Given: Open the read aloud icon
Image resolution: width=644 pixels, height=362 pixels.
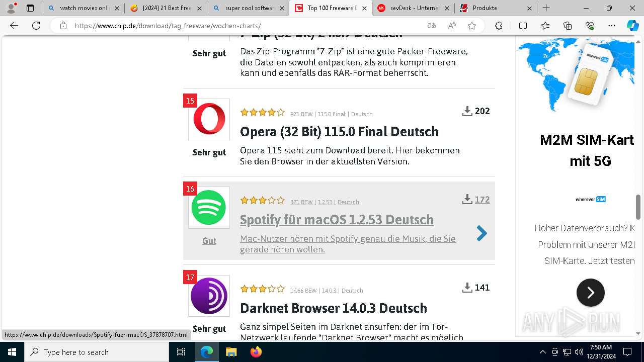Looking at the screenshot, I should click(x=452, y=26).
